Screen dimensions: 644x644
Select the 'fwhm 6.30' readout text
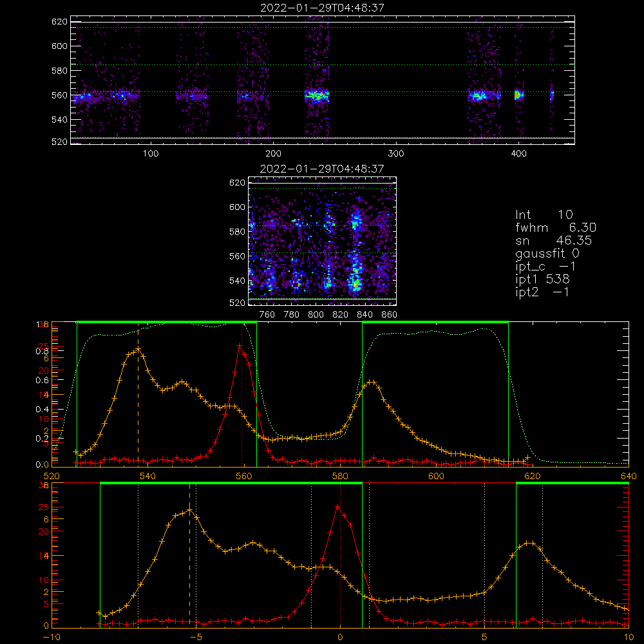556,227
